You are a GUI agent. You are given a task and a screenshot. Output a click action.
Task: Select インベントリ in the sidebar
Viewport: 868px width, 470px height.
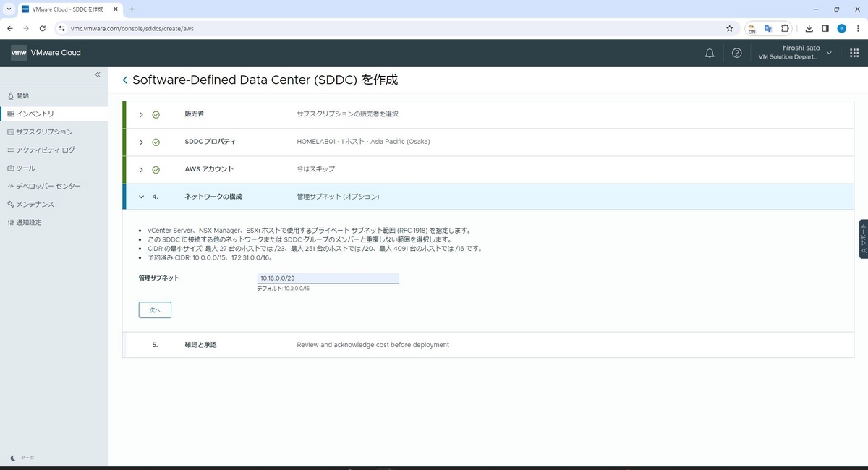click(x=54, y=114)
